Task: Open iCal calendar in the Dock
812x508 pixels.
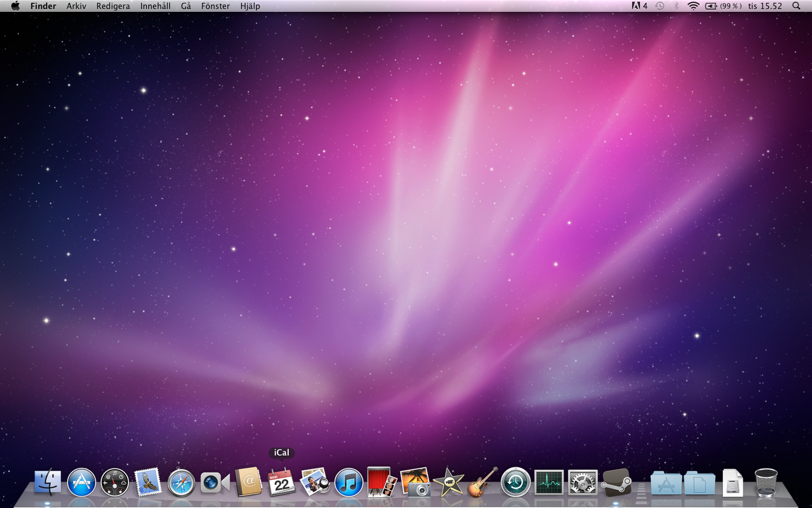Action: [281, 483]
